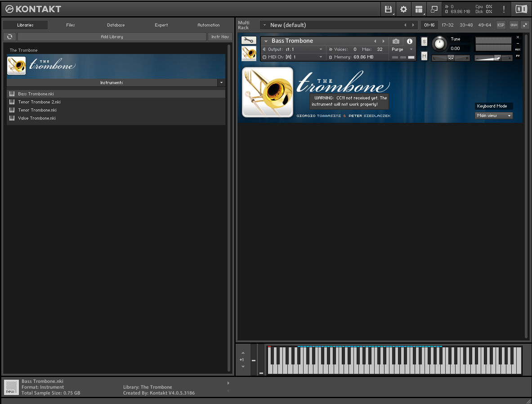This screenshot has width=532, height=404.
Task: Switch to the Automation tab
Action: pyautogui.click(x=209, y=25)
